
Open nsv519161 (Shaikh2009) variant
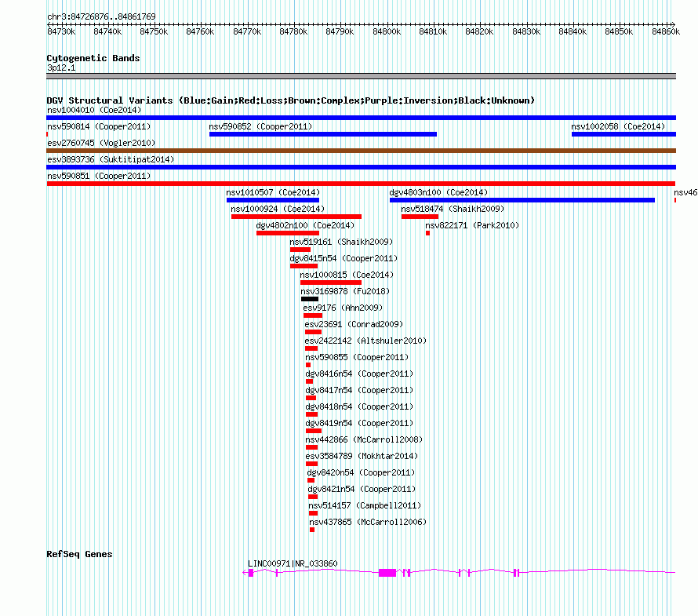(341, 242)
